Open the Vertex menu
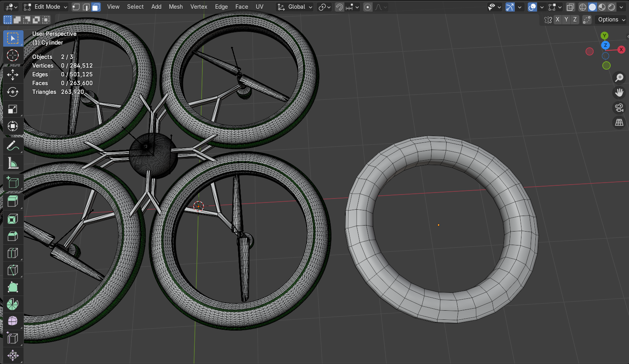629x364 pixels. [x=199, y=7]
